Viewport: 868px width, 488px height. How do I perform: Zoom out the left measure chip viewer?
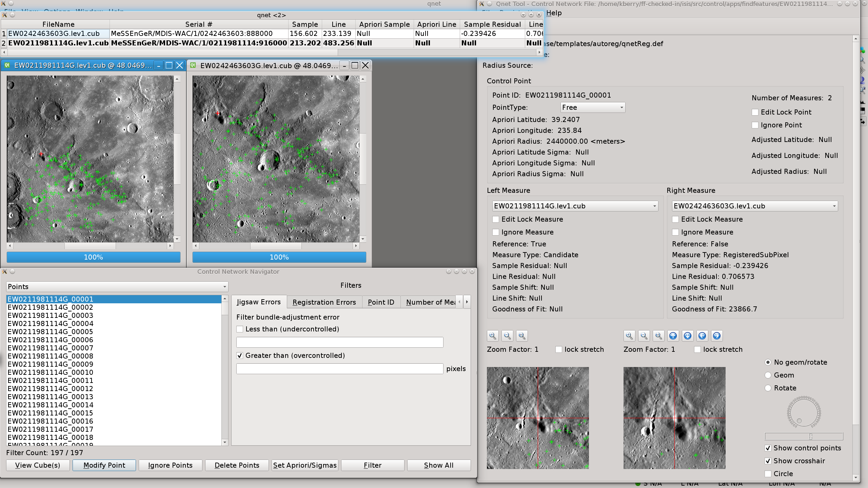pos(507,336)
